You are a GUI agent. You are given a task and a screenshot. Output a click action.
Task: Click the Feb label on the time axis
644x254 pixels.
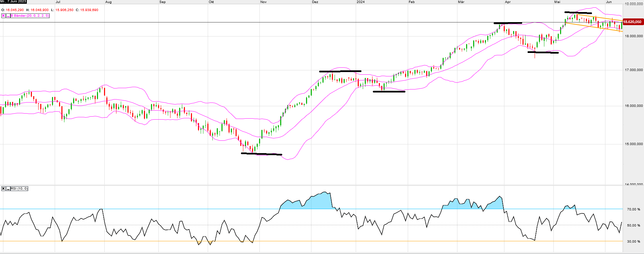coord(412,2)
